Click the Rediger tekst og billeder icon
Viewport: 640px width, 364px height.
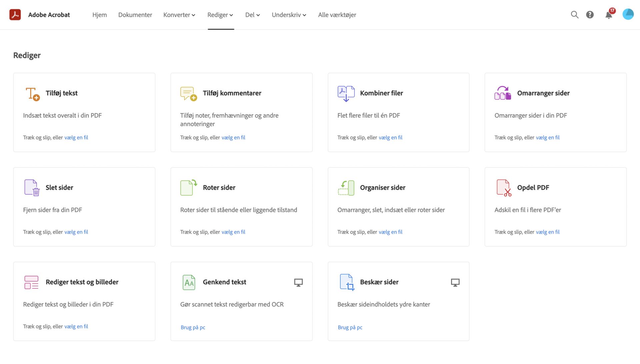click(31, 282)
